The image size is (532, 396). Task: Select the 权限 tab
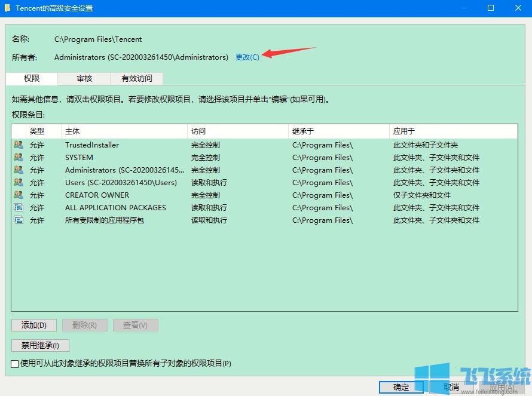(31, 78)
